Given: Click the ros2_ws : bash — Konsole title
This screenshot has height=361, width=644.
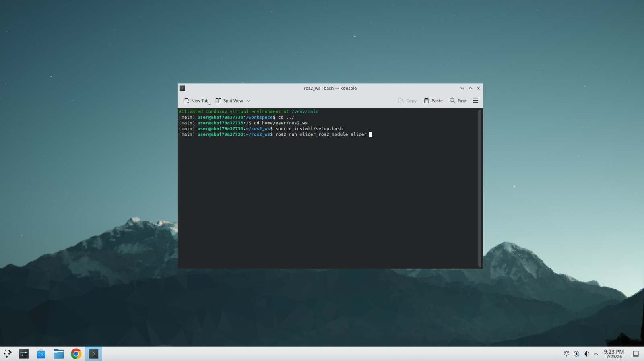Looking at the screenshot, I should [x=330, y=88].
